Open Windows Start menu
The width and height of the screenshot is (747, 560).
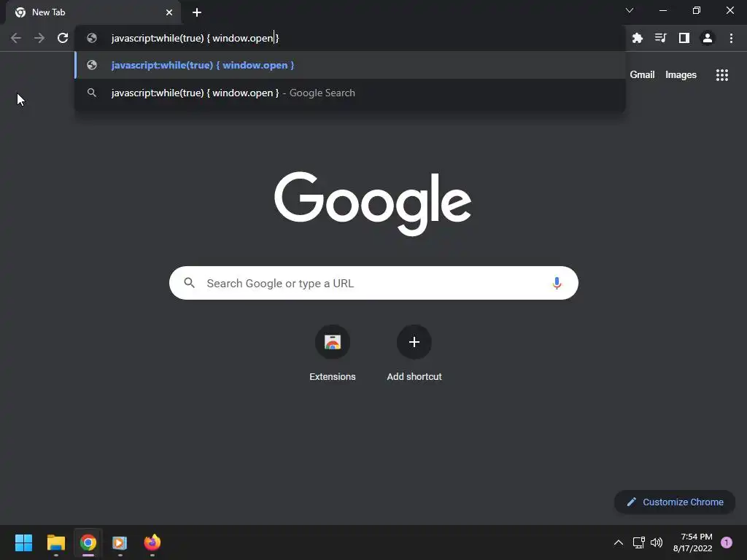click(x=23, y=542)
